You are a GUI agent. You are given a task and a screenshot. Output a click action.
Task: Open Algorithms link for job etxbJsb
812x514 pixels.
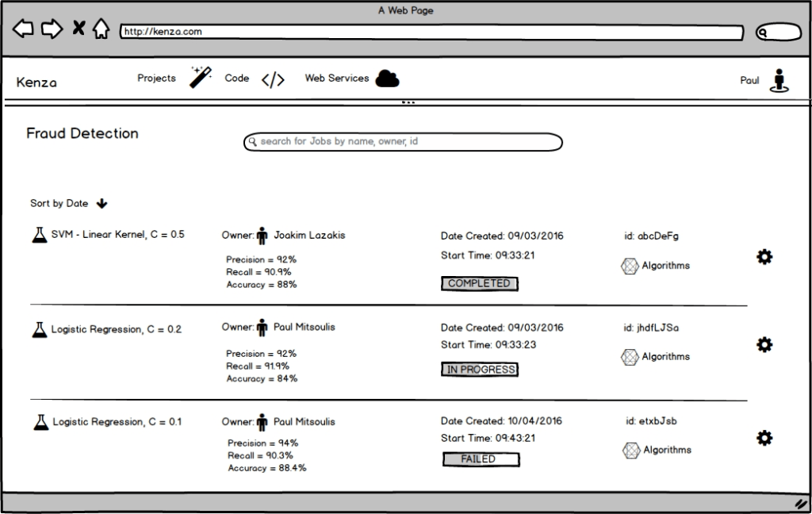(x=667, y=450)
